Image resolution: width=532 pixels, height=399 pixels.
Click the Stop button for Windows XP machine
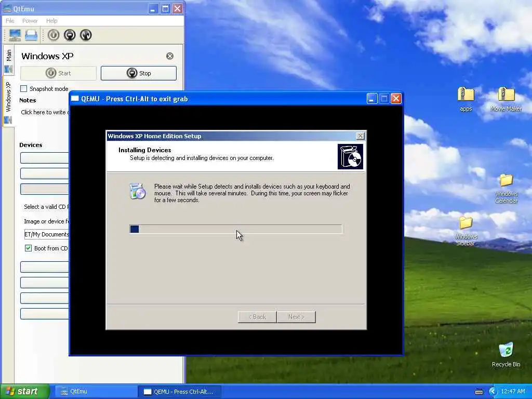pos(138,73)
